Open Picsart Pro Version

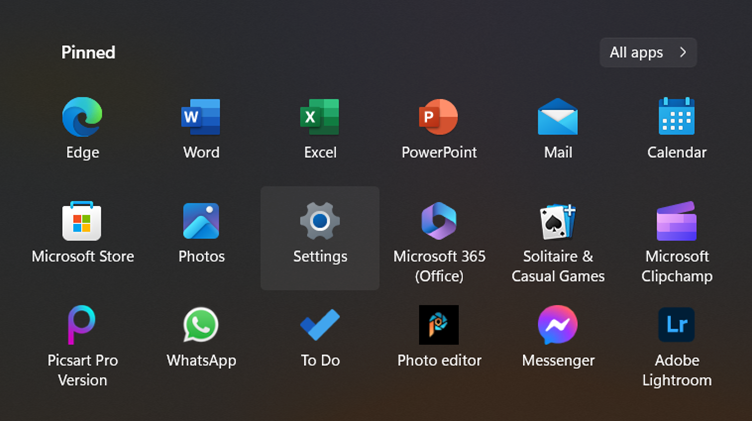pyautogui.click(x=82, y=325)
